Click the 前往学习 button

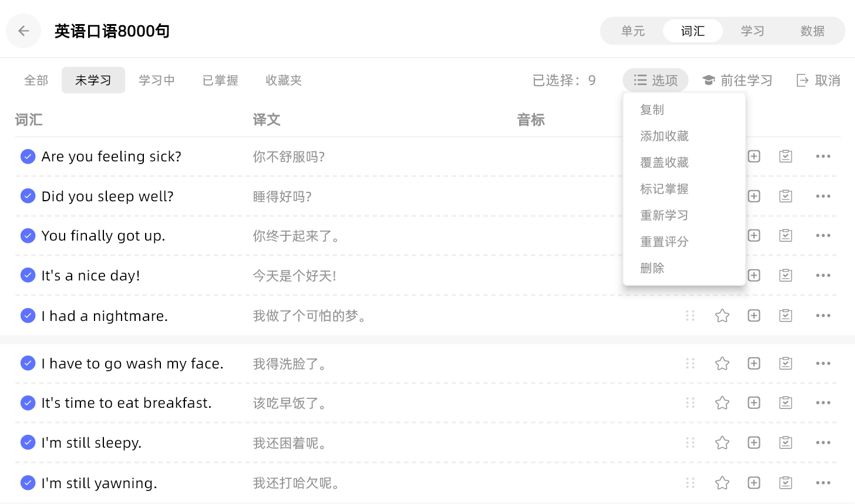(x=738, y=80)
